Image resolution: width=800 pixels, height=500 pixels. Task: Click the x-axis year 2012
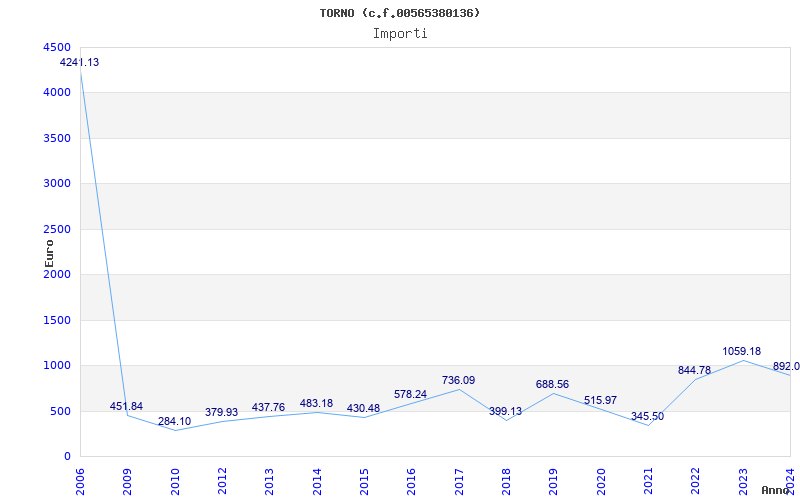point(222,482)
